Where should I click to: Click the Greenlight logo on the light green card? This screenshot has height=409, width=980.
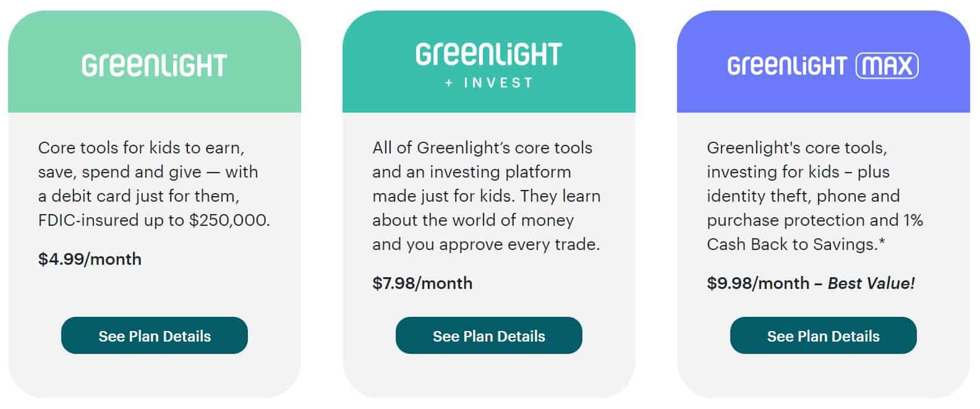(155, 65)
